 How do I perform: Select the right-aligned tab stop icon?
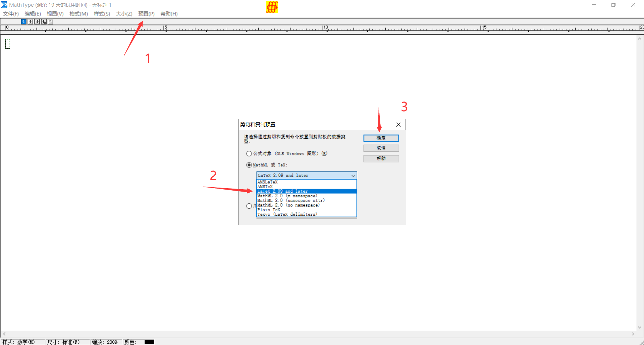pos(37,22)
